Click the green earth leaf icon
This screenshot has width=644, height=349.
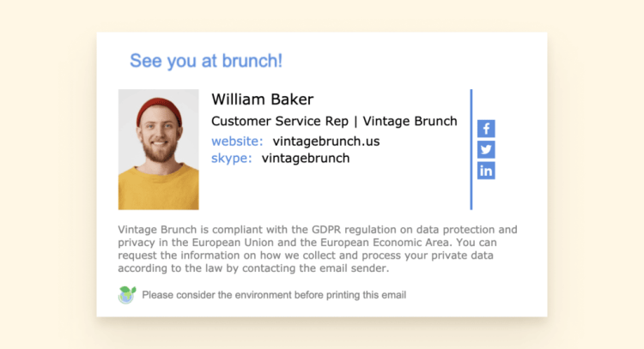[127, 295]
